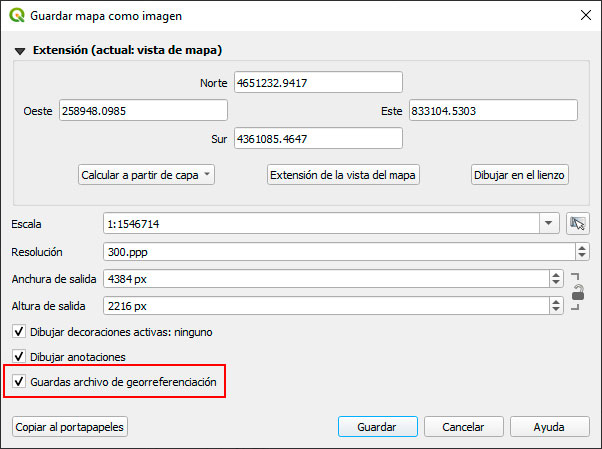
Task: Increase Resolución with spinner arrows
Action: 582,248
